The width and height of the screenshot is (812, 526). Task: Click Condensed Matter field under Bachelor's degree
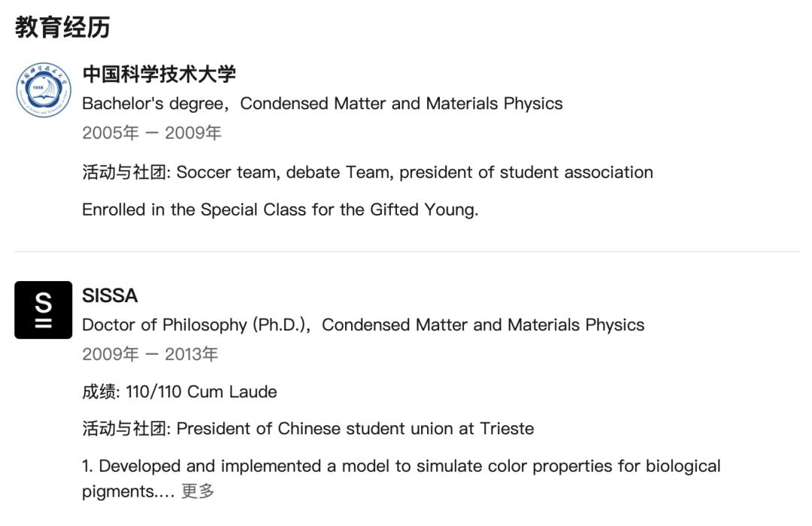[401, 104]
